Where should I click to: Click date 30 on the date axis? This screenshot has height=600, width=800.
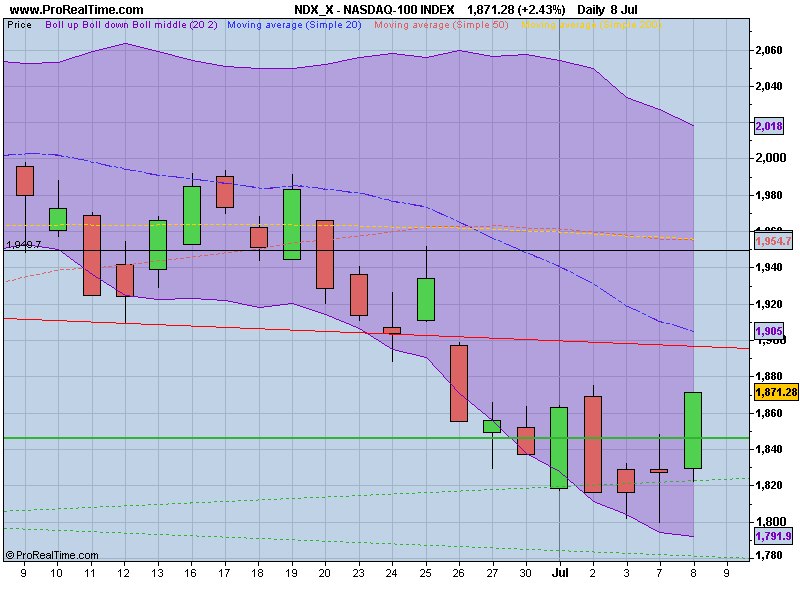pyautogui.click(x=526, y=573)
